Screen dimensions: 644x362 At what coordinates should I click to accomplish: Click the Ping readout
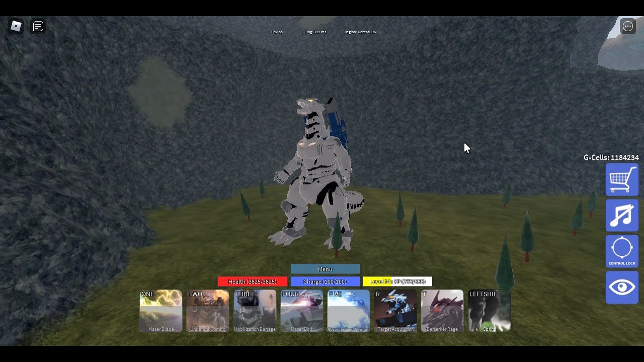(x=315, y=32)
